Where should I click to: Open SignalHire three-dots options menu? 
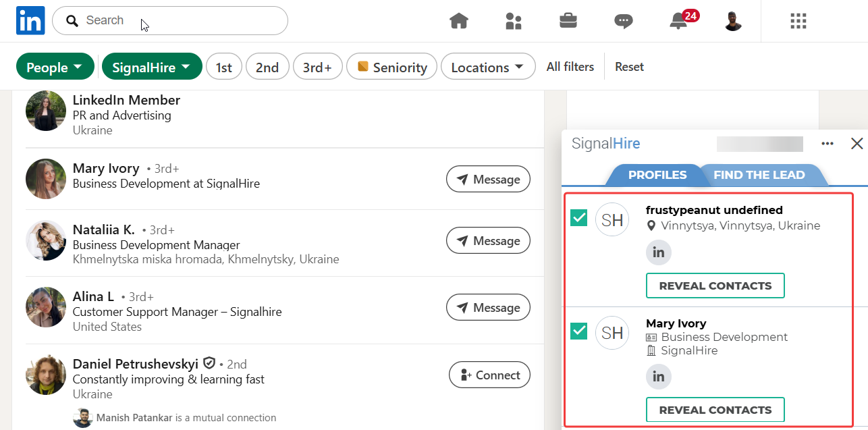pyautogui.click(x=828, y=144)
